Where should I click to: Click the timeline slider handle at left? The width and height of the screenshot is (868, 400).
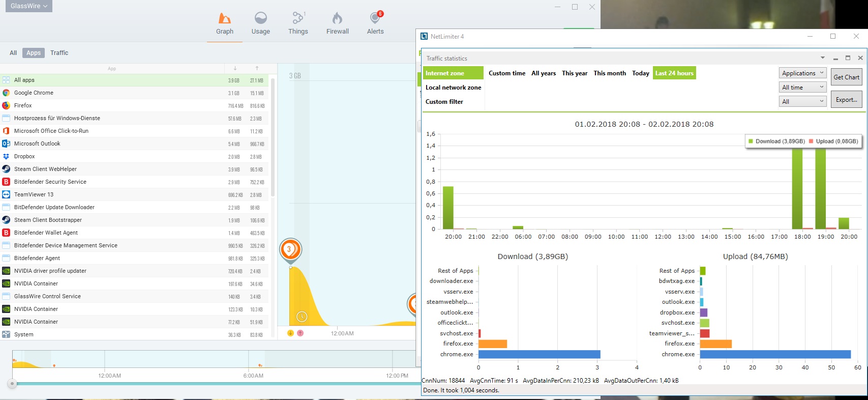12,384
